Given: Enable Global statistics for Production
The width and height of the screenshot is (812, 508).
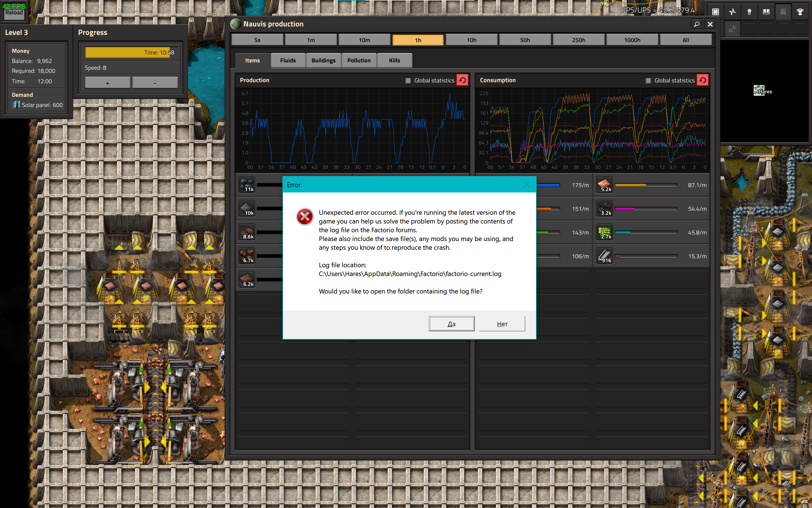Looking at the screenshot, I should pyautogui.click(x=408, y=81).
